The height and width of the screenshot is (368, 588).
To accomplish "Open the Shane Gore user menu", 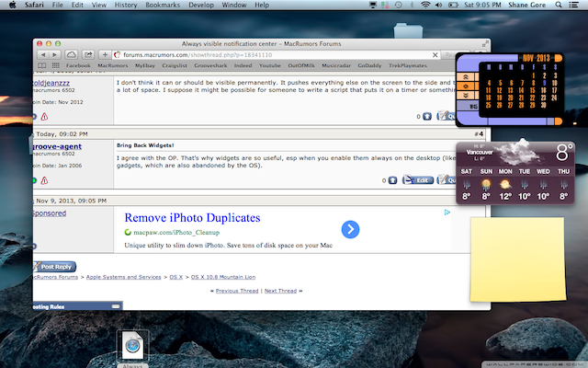I will (x=526, y=5).
